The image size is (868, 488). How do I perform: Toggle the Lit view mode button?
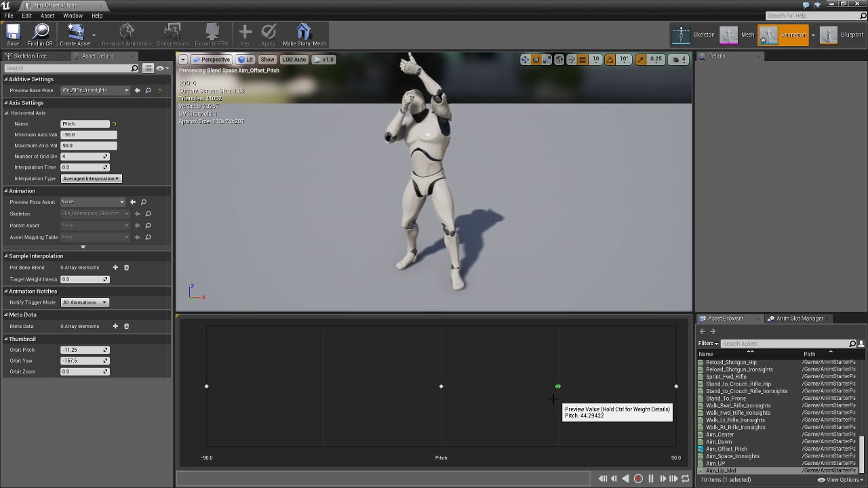pos(245,60)
